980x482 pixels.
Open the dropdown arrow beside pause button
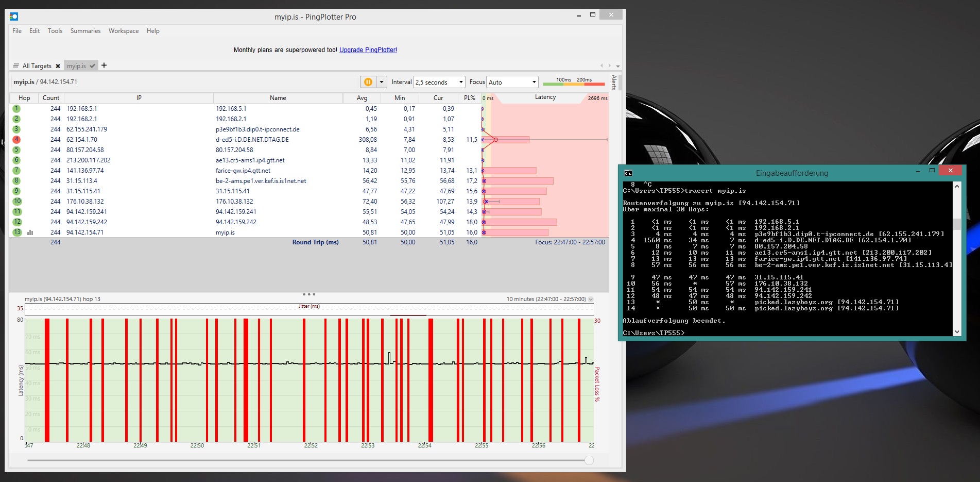pos(382,82)
